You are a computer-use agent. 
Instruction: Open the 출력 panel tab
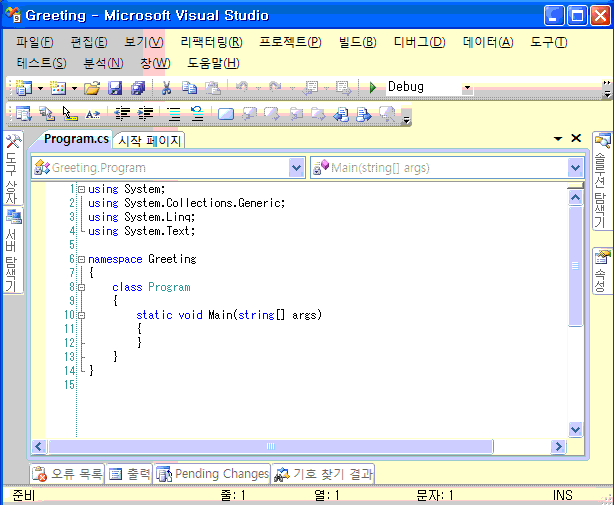click(129, 474)
